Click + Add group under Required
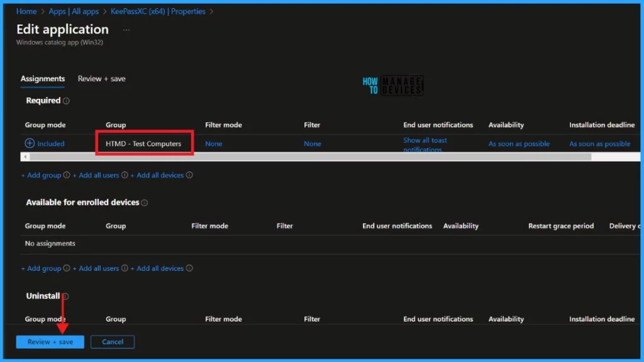Screen dimensions: 644x362 (41, 175)
